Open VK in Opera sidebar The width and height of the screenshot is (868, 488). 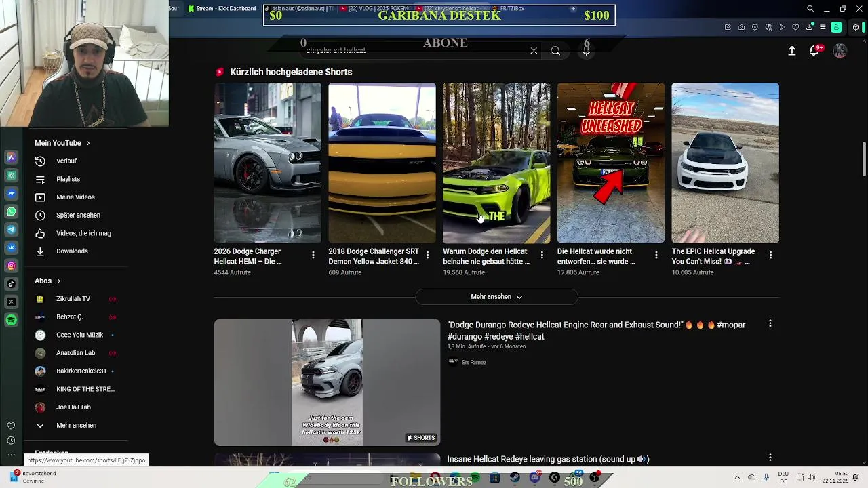coord(11,248)
